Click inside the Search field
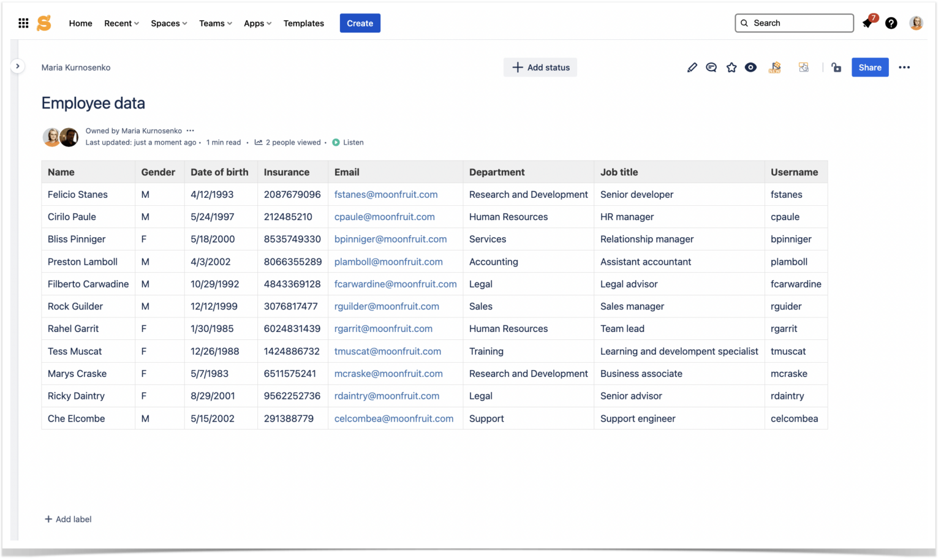 click(794, 23)
